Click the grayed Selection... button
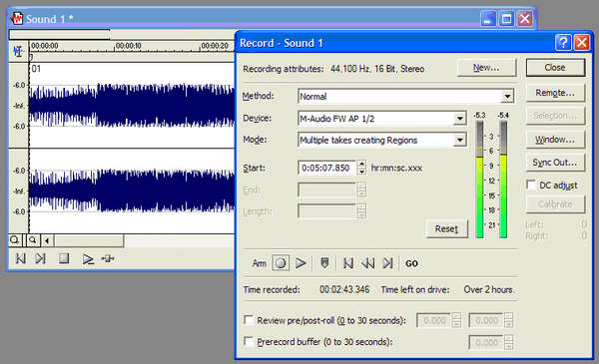The image size is (599, 364). (x=555, y=116)
